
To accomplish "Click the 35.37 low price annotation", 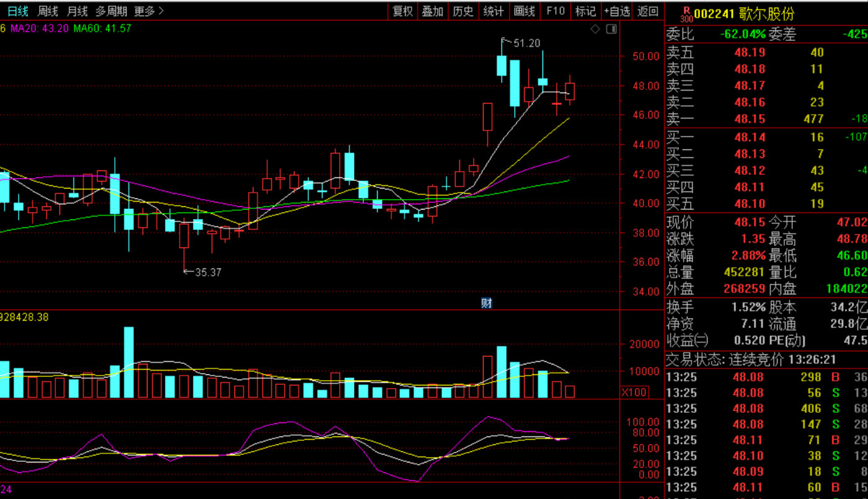I will click(208, 272).
